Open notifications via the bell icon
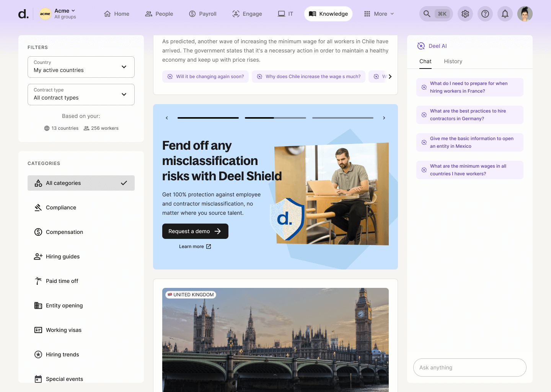This screenshot has width=551, height=392. coord(505,13)
